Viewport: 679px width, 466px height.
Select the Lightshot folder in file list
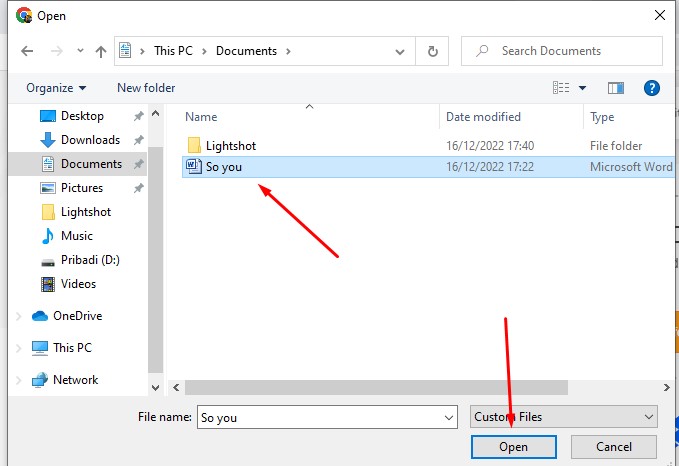pos(231,146)
